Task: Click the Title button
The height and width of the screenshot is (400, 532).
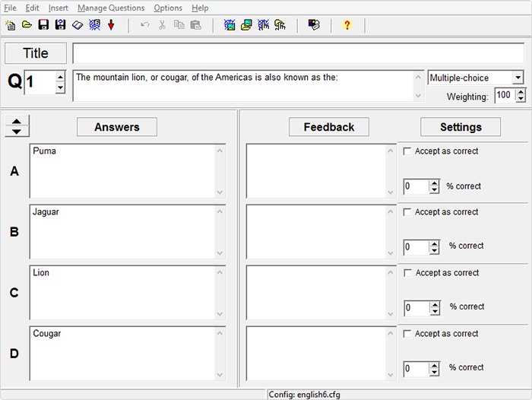Action: [x=36, y=53]
